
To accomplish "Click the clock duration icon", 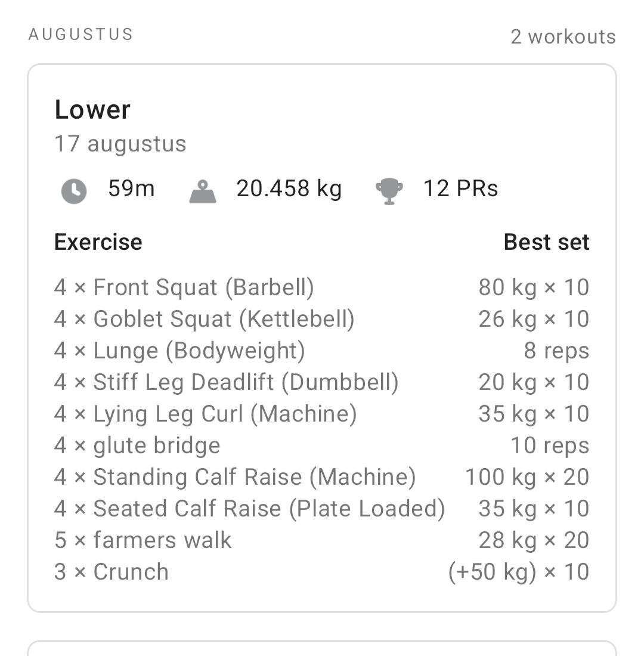I will (74, 191).
